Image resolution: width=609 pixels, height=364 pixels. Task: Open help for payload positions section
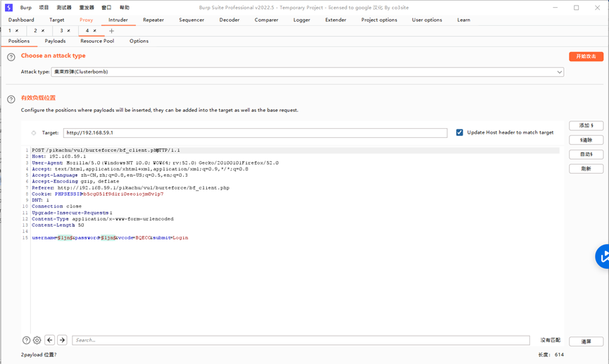pos(11,99)
